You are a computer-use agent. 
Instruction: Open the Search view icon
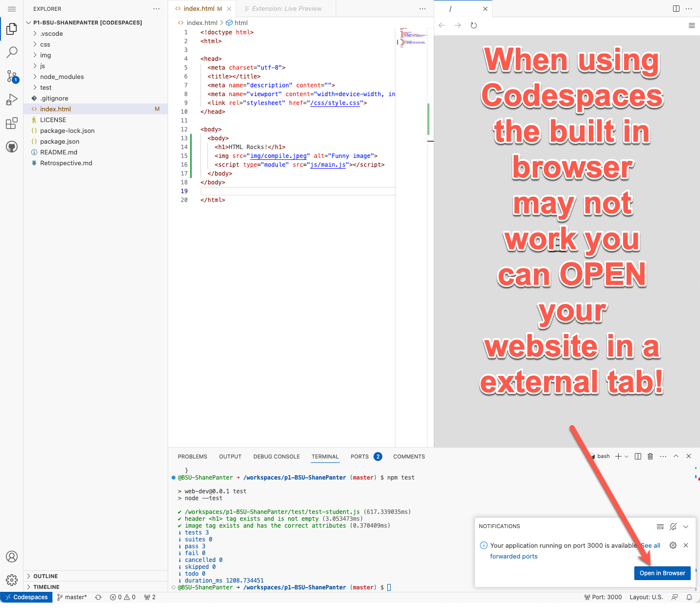point(12,52)
